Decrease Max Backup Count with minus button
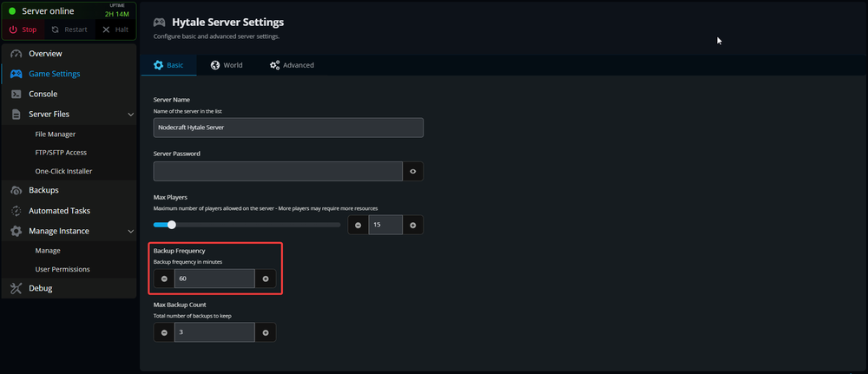 click(x=164, y=332)
